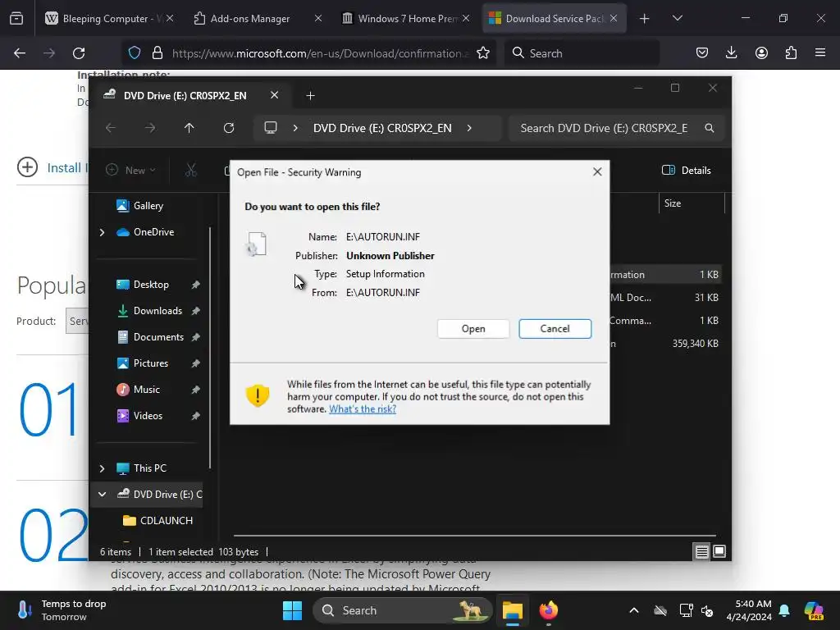Toggle the Details pane

(687, 171)
